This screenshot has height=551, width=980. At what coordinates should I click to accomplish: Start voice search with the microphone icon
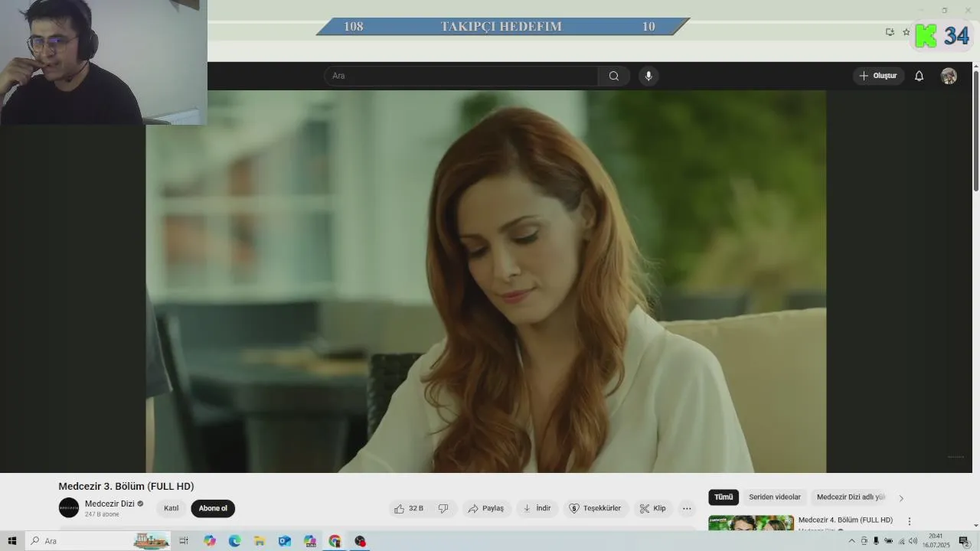tap(648, 76)
